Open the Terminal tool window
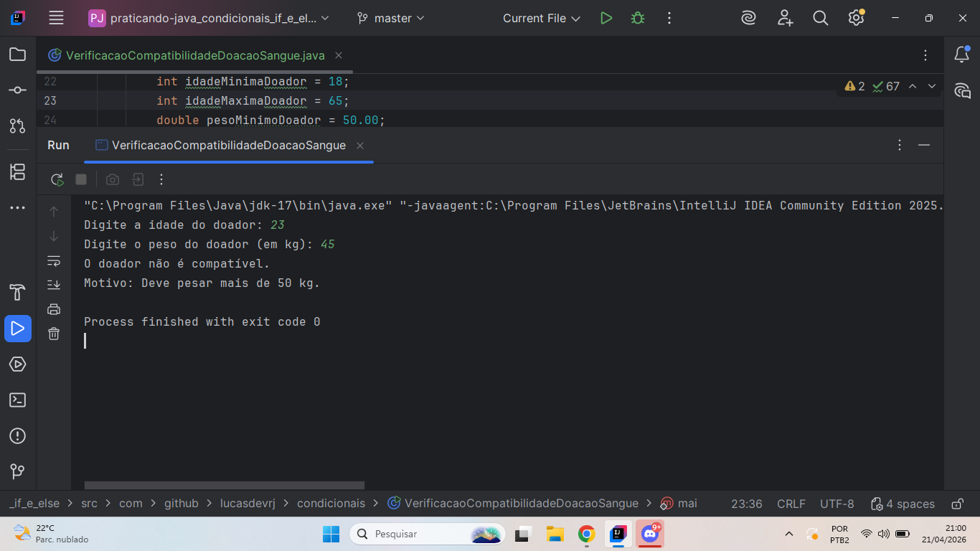The width and height of the screenshot is (980, 551). coord(18,400)
